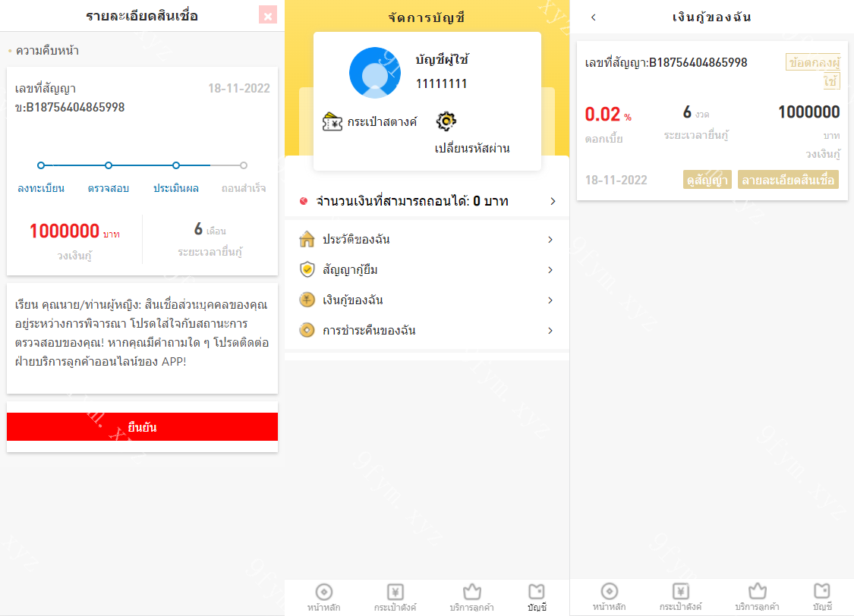The image size is (854, 616).
Task: Open the กระเป๋าสตางค์ wallet icon in account card
Action: pos(332,122)
